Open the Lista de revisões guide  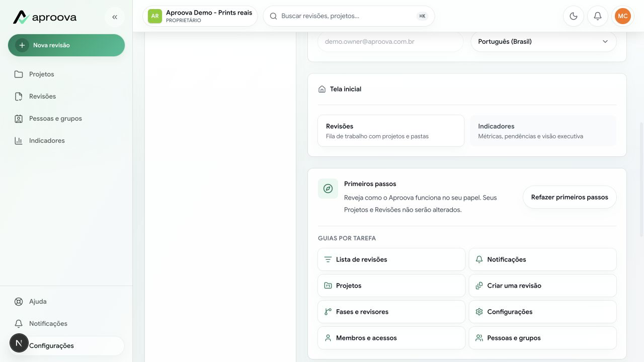[391, 259]
